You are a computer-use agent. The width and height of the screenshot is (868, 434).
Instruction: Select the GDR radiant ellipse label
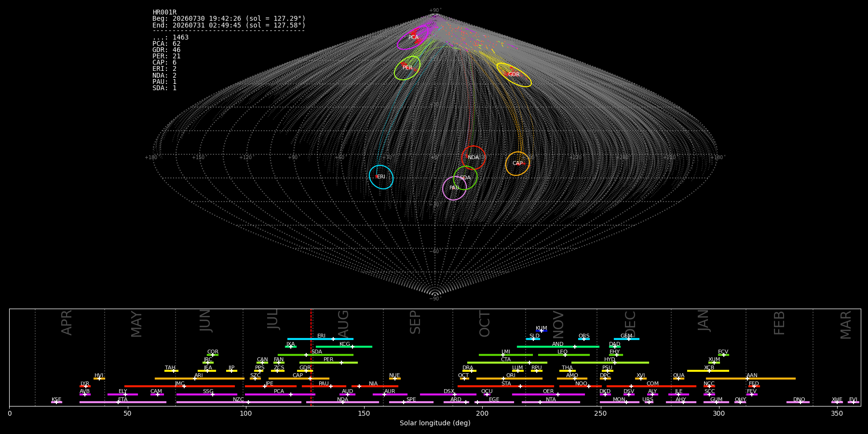pos(514,75)
